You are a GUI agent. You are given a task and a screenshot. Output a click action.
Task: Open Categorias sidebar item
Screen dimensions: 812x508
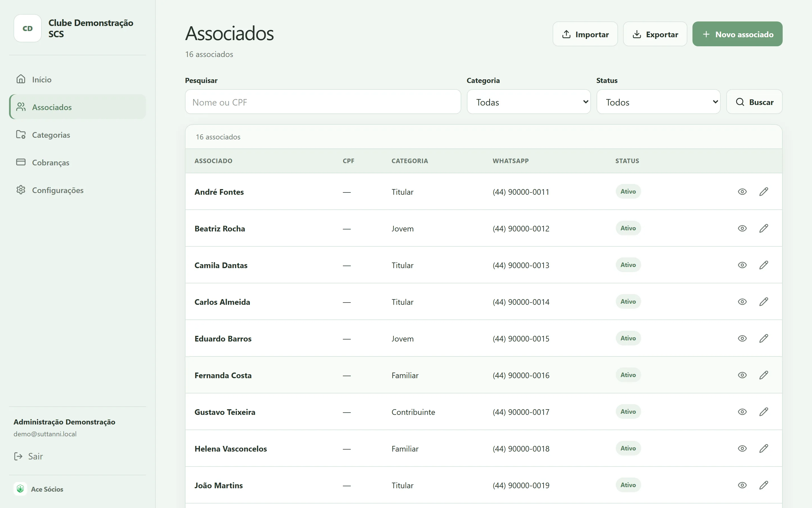(x=78, y=135)
